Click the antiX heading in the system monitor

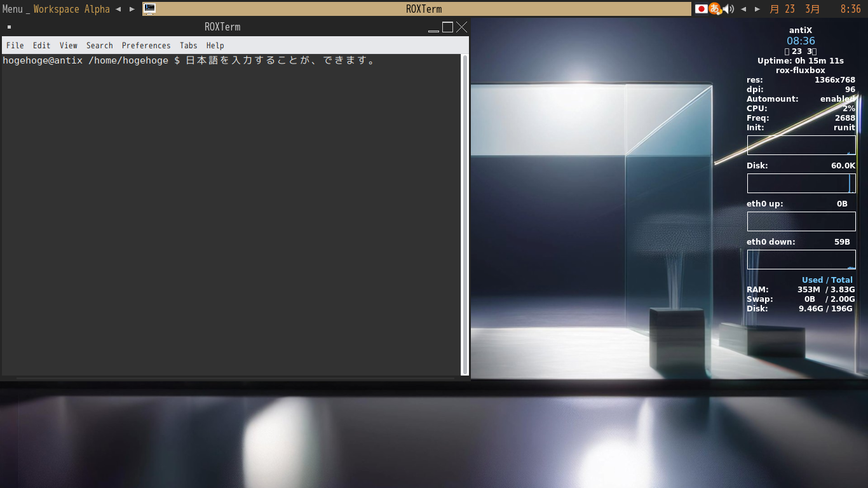pos(801,30)
